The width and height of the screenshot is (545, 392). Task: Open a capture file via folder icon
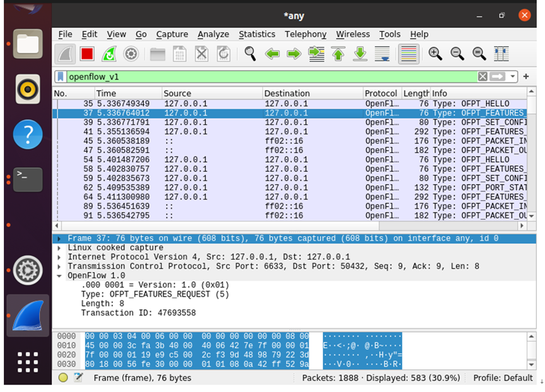158,54
